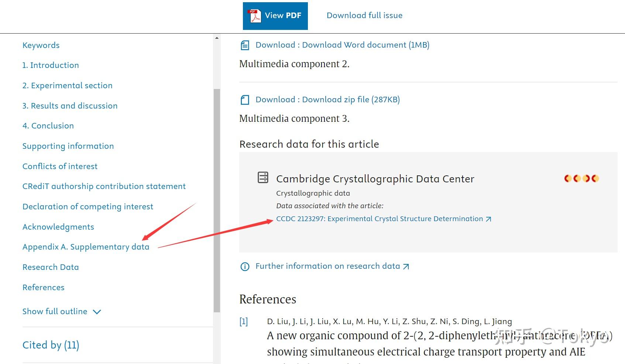Open Cited by (11) section
Viewport: 625px width, 364px height.
(51, 345)
